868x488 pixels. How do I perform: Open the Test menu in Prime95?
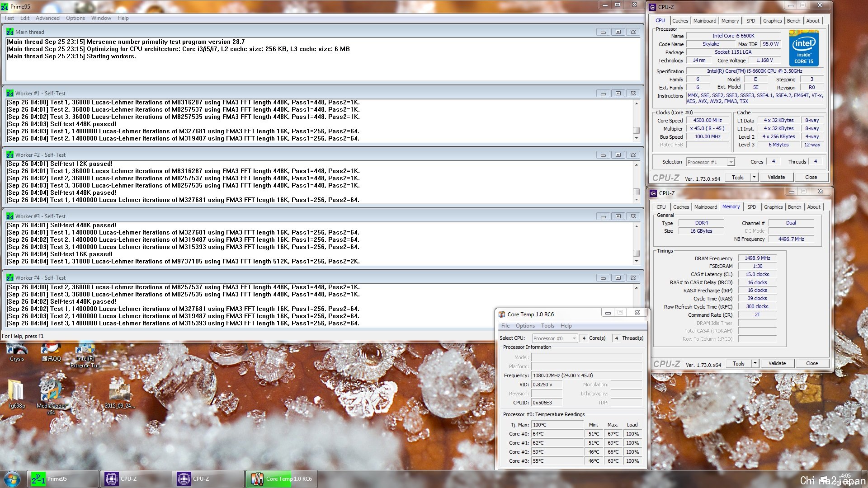[9, 18]
